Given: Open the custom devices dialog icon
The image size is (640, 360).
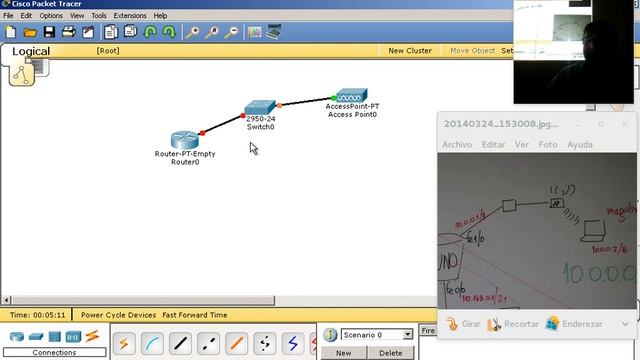Looking at the screenshot, I should pos(273,31).
